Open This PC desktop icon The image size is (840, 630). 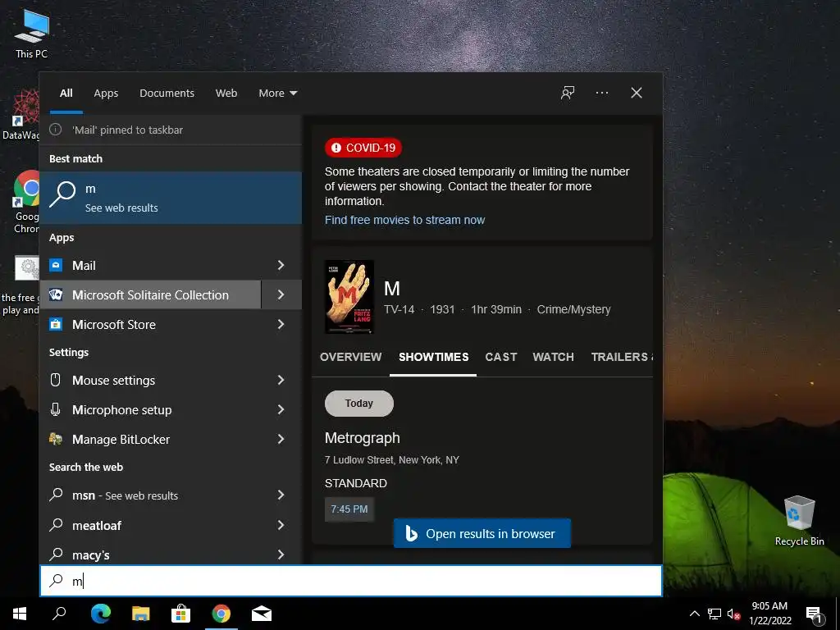pos(32,34)
